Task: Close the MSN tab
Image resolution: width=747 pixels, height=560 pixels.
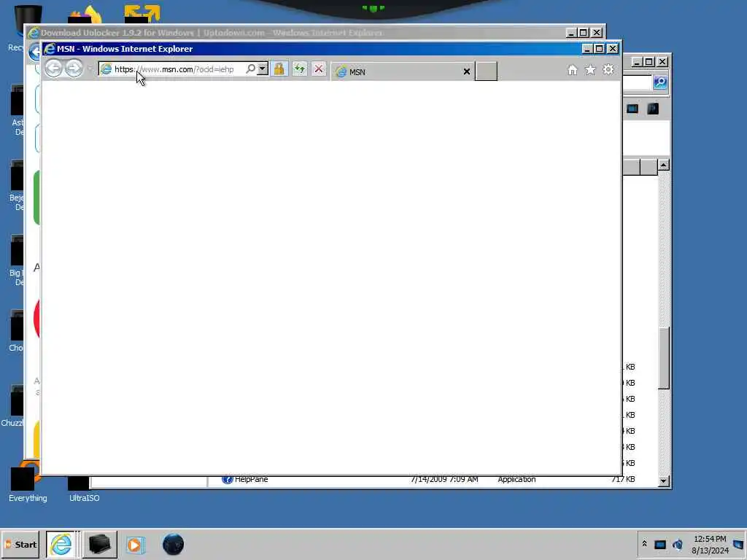Action: pos(467,72)
